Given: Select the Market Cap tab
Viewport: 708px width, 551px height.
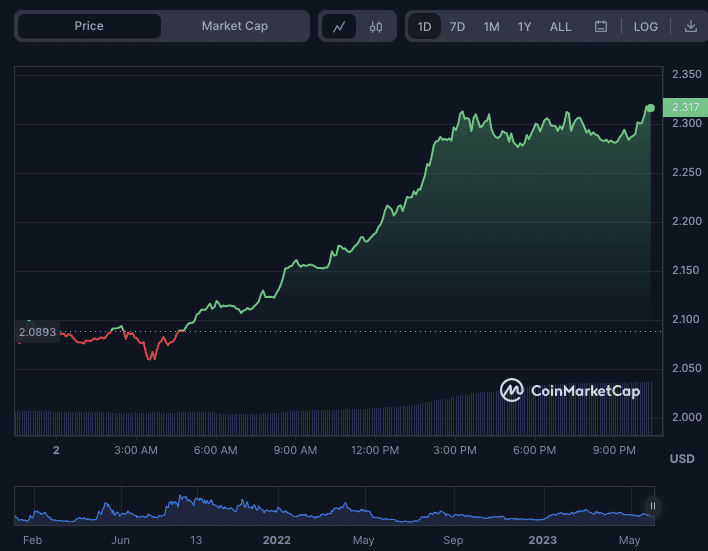Looking at the screenshot, I should pos(234,26).
